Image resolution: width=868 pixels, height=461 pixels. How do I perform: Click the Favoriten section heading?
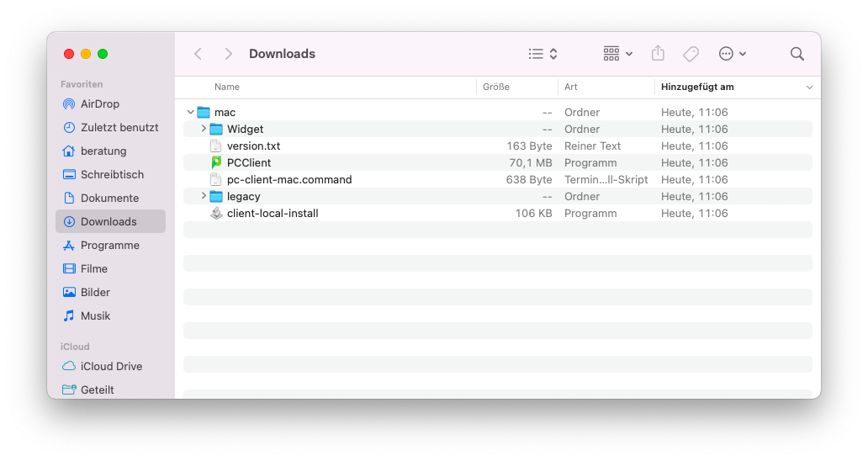(82, 84)
